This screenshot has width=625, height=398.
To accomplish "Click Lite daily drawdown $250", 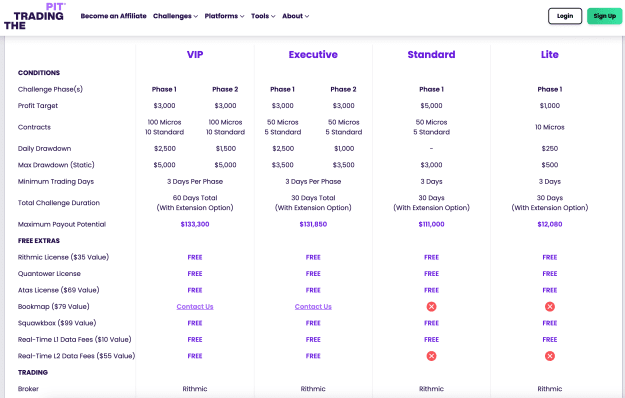I will point(550,149).
